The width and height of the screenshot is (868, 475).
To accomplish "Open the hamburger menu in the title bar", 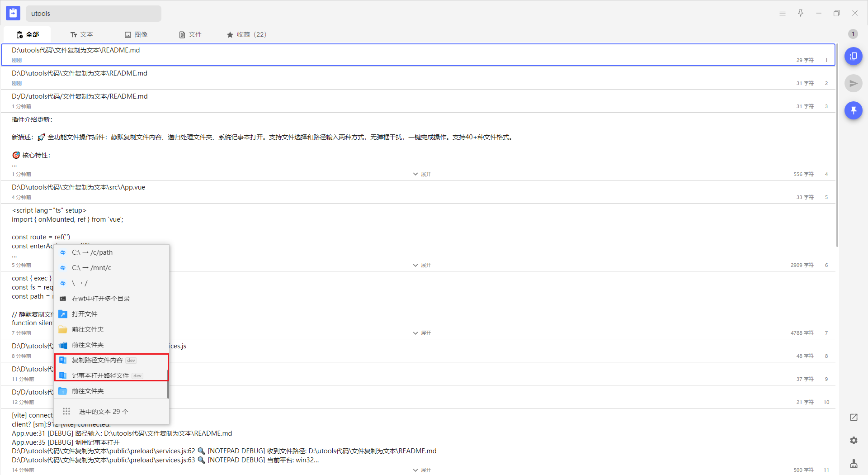I will [x=782, y=13].
